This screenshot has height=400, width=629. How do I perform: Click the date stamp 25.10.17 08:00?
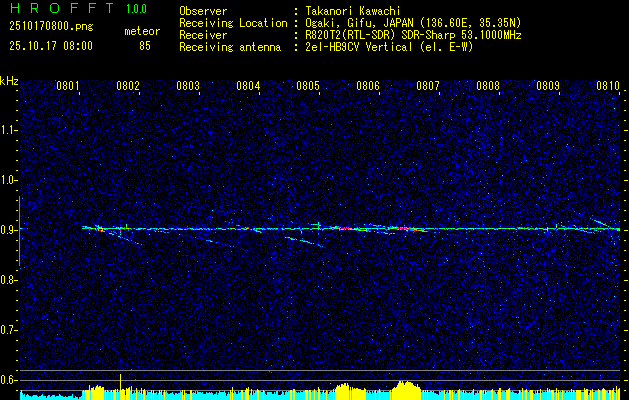pos(51,46)
